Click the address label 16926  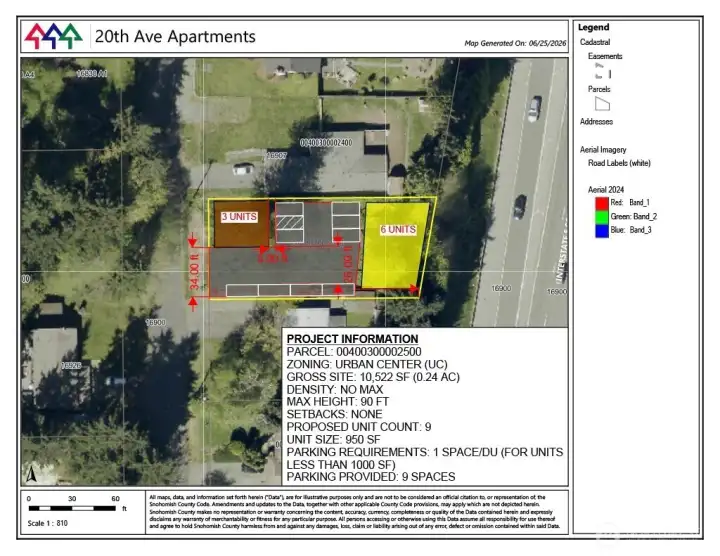click(x=71, y=365)
